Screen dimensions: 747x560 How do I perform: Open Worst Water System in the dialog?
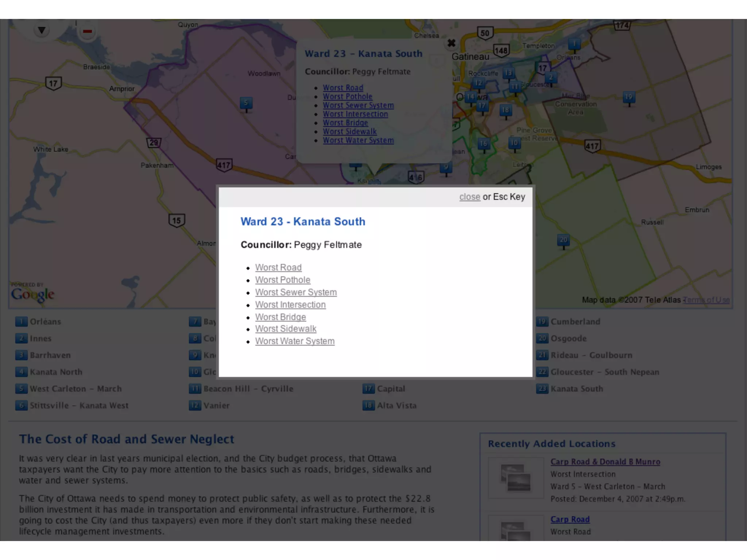pos(295,341)
